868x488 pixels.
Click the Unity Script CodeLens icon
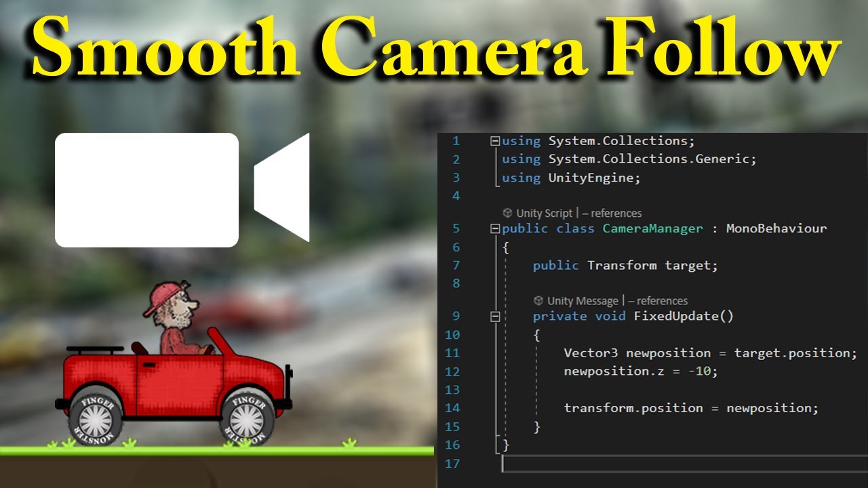point(507,213)
